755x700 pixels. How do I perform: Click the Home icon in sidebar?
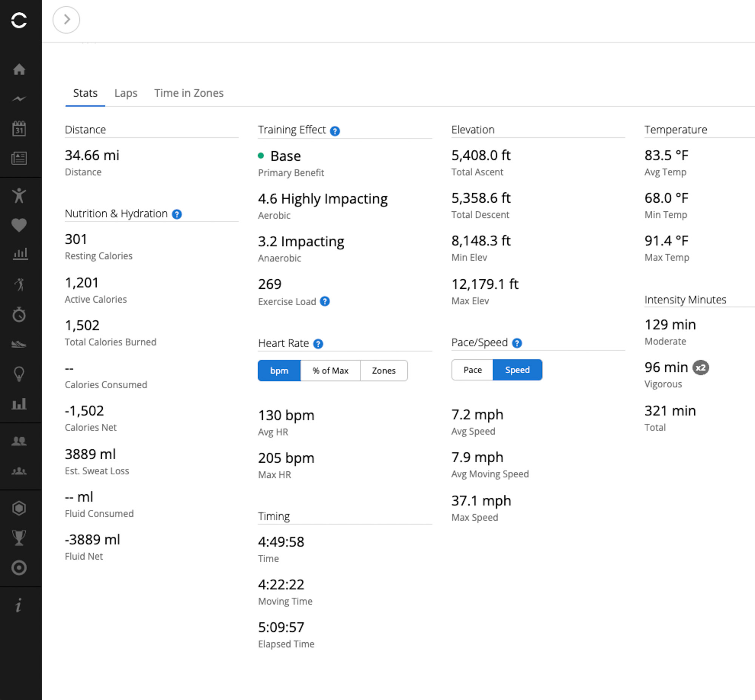(x=19, y=69)
